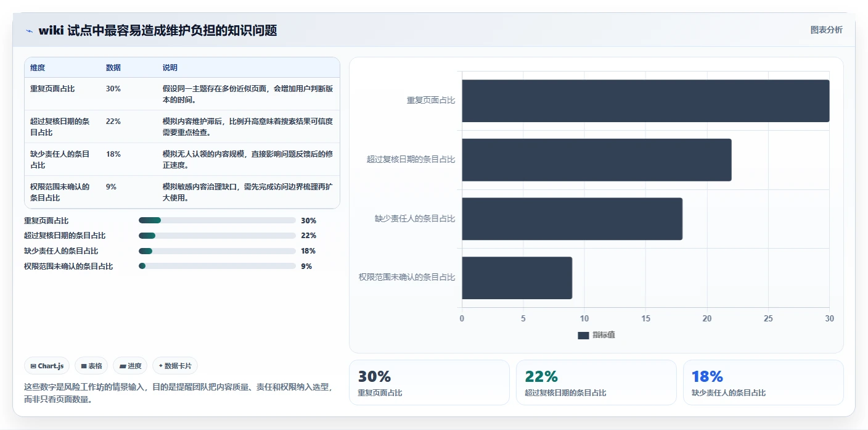Click the 18% value beside progress bar

point(308,251)
